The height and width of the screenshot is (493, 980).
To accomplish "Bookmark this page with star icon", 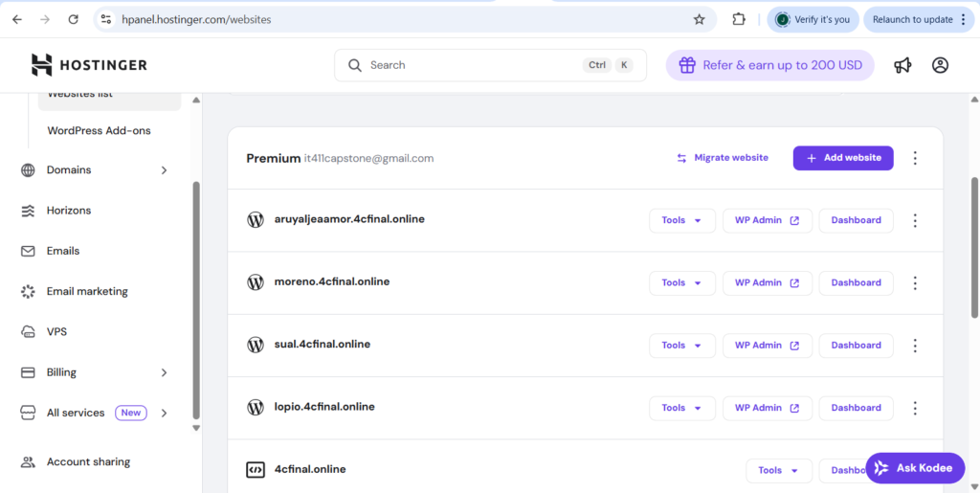I will [700, 19].
